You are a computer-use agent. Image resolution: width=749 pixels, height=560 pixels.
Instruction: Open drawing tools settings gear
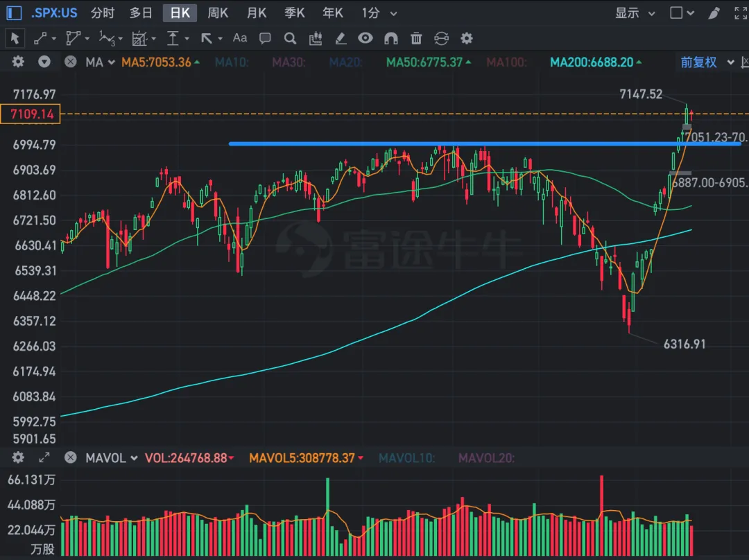(467, 38)
